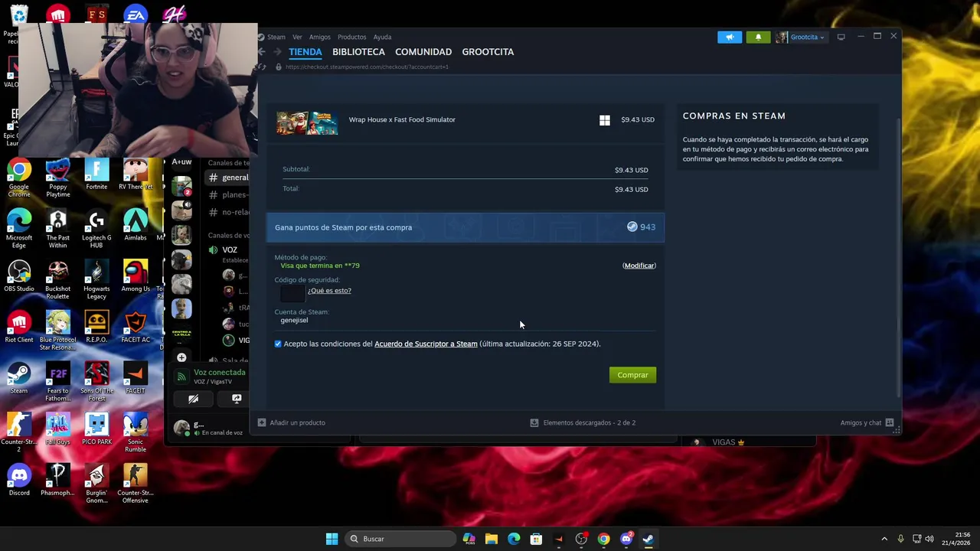Viewport: 980px width, 551px height.
Task: Open the Ver menu
Action: coord(297,37)
